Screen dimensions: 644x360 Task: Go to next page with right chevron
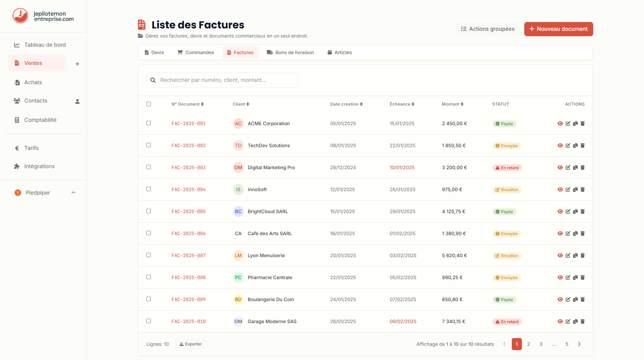click(579, 344)
